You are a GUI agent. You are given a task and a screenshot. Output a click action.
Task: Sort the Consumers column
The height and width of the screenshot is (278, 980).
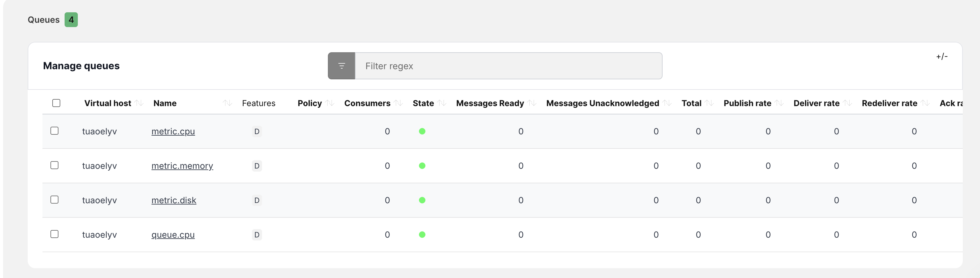point(398,103)
